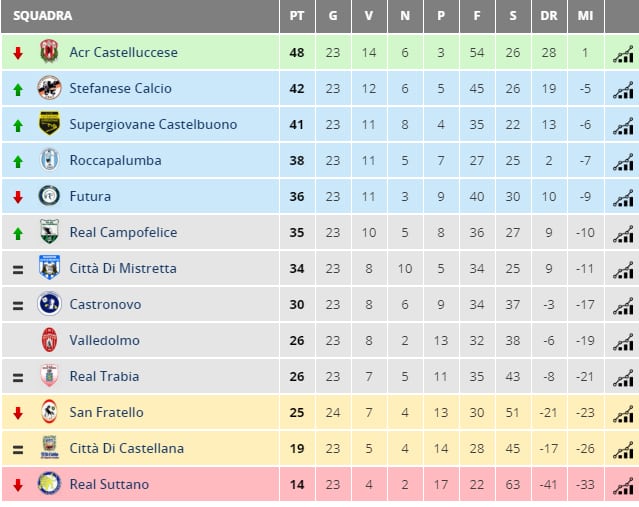Click the Supergiovane Castelbuono team crest
This screenshot has height=507, width=639.
click(49, 123)
